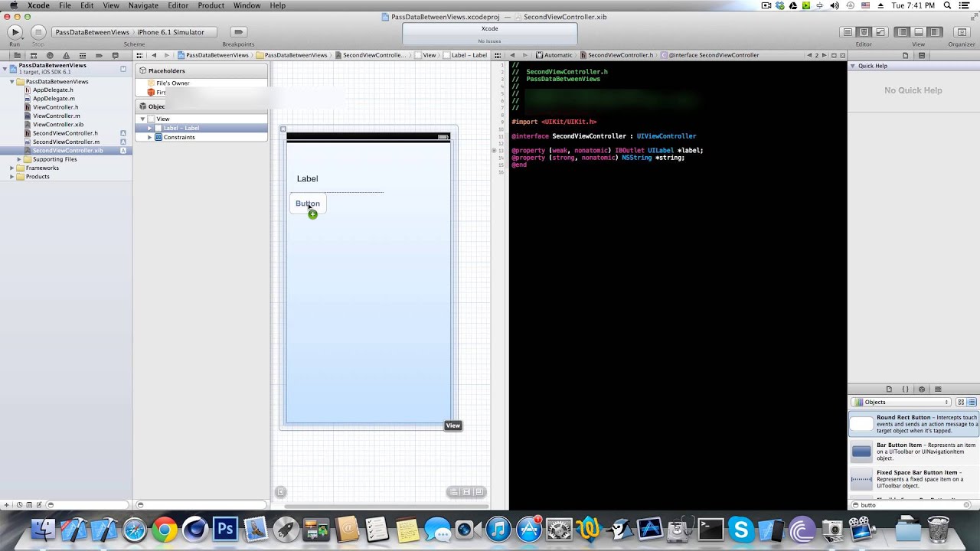Show the File Template library tab
Image resolution: width=980 pixels, height=551 pixels.
pyautogui.click(x=889, y=390)
